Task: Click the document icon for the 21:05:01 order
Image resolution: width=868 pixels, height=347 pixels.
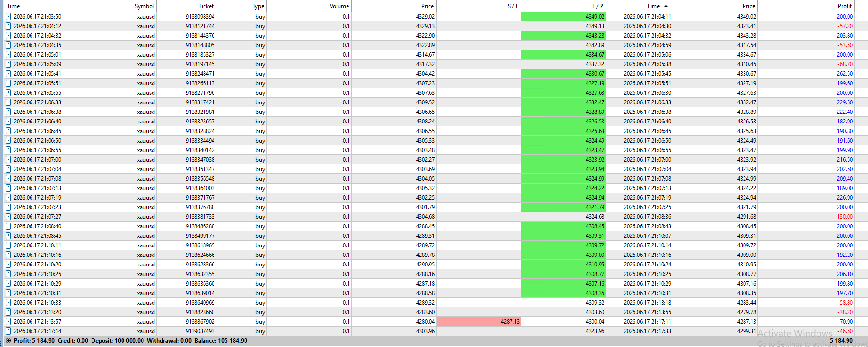Action: coord(8,55)
